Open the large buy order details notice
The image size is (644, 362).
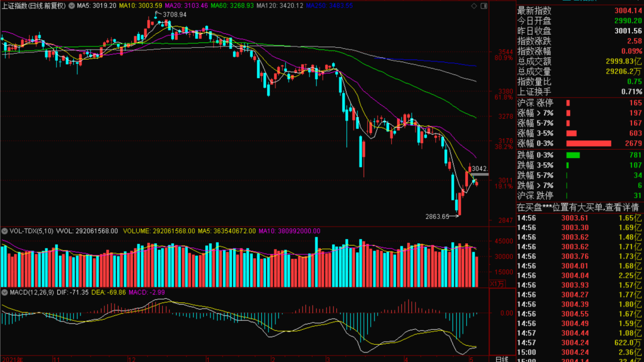(x=577, y=208)
